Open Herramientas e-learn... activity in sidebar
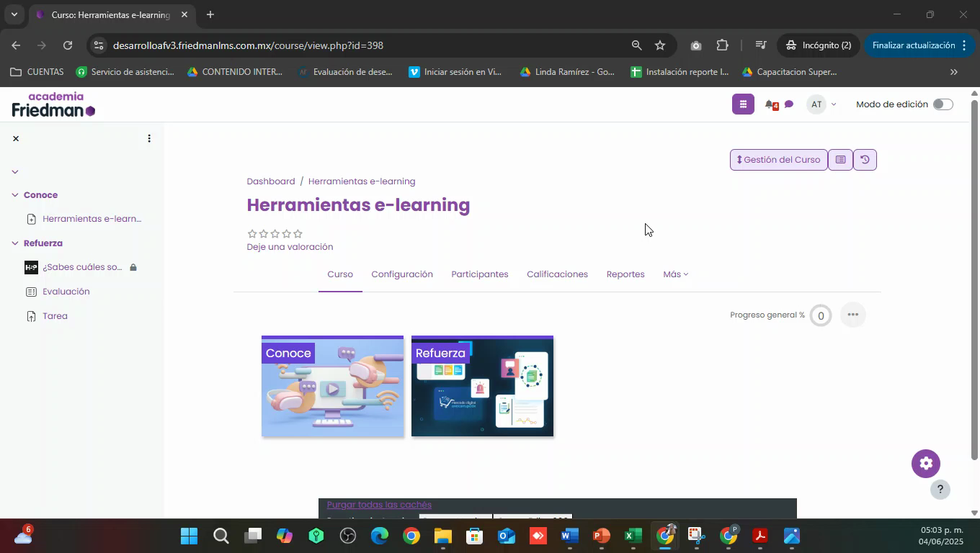Image resolution: width=980 pixels, height=553 pixels. (x=92, y=219)
